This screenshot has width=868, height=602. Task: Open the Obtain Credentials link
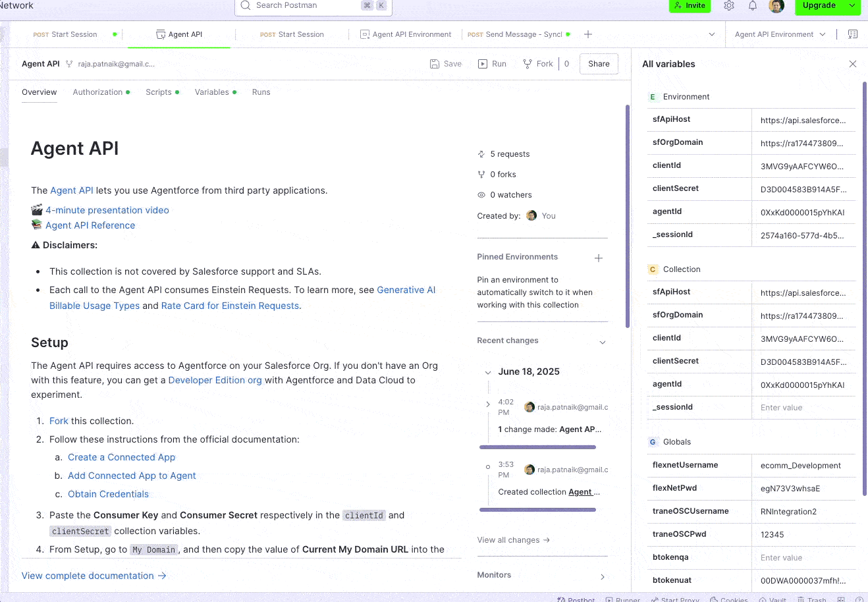109,494
